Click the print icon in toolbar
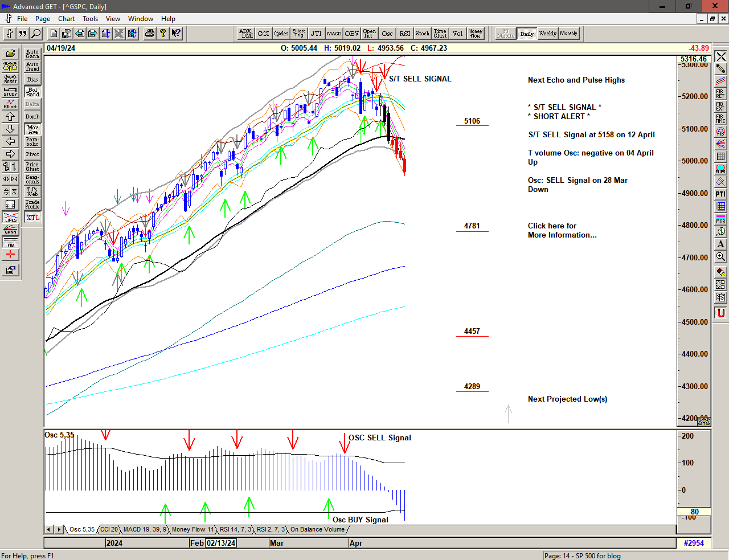This screenshot has width=729, height=560. point(149,34)
